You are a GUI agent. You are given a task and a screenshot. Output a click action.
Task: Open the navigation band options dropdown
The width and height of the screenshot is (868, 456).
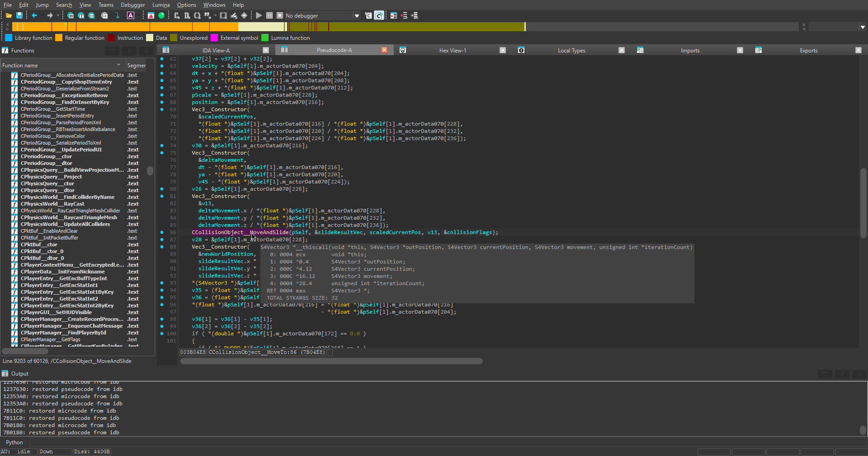(863, 27)
